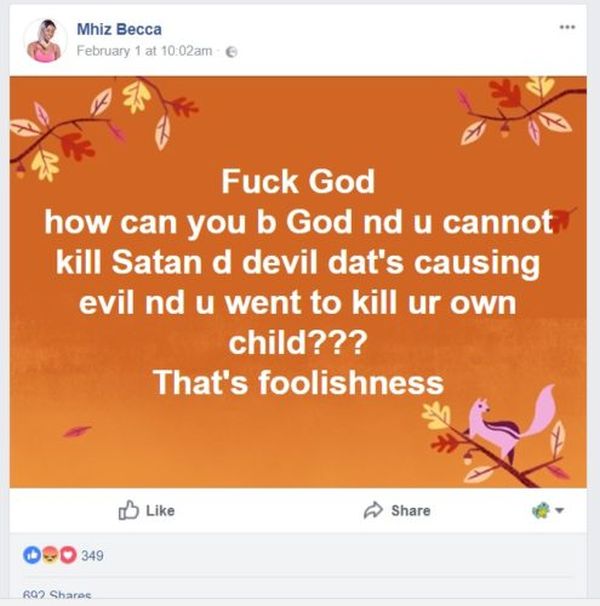This screenshot has width=600, height=606.
Task: Open the three-dot post options menu
Action: (x=568, y=26)
